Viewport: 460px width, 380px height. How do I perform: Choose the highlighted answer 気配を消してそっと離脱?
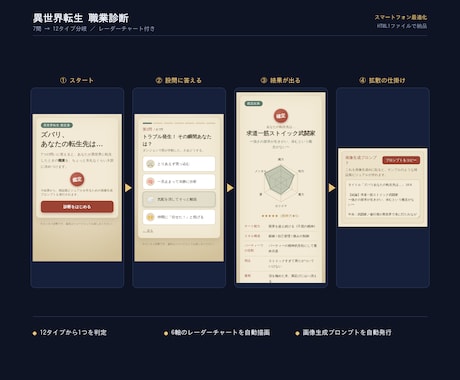179,199
